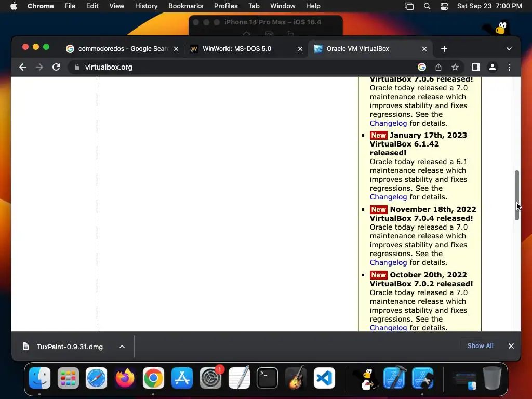Open the Simulator app in the Dock

(422, 378)
